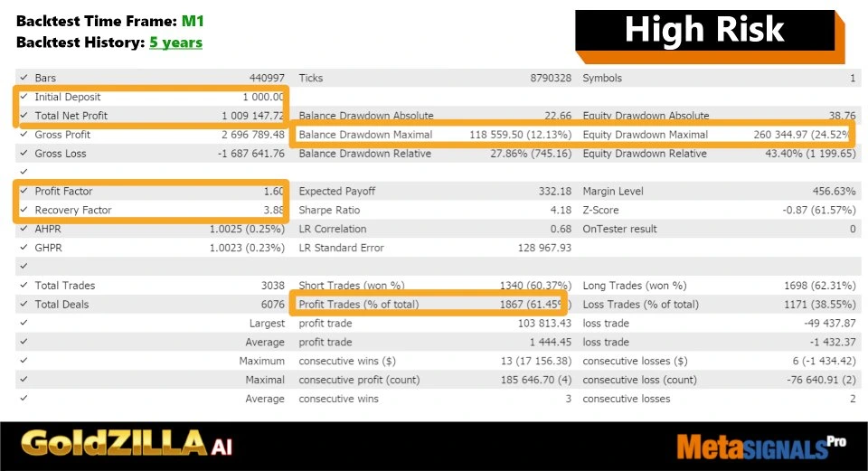
Task: Click the checkmark next to Gross Loss
Action: tap(24, 154)
